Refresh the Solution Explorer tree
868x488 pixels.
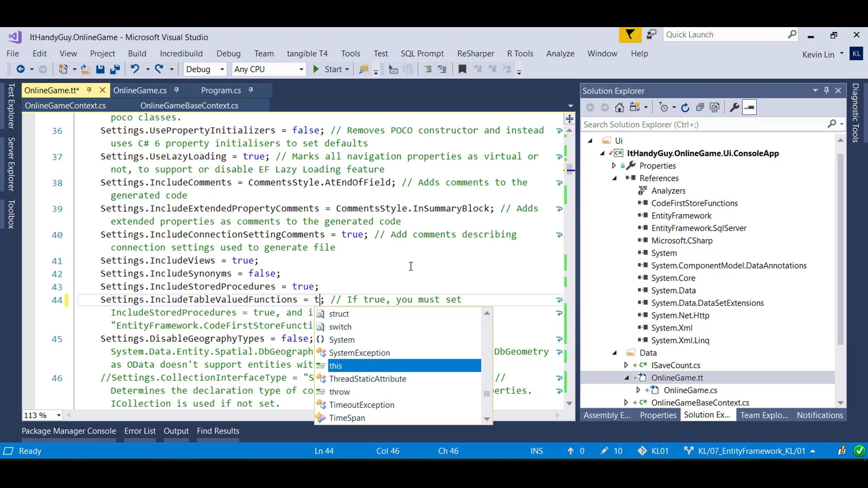pyautogui.click(x=685, y=108)
